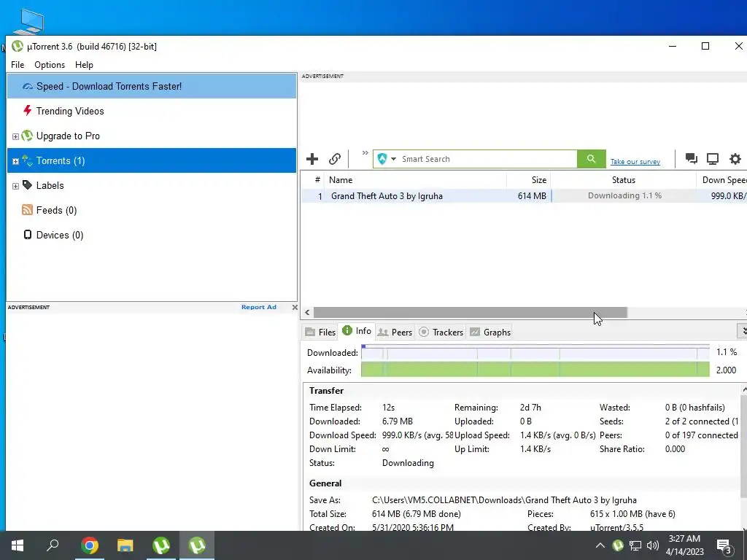
Task: Click the green search magnifier button
Action: [x=591, y=158]
